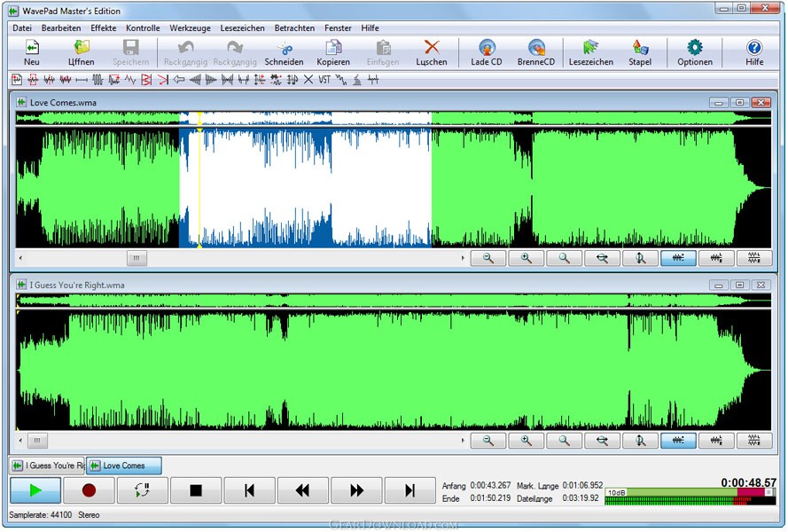Open Optionen settings gear
The width and height of the screenshot is (788, 532).
[695, 52]
